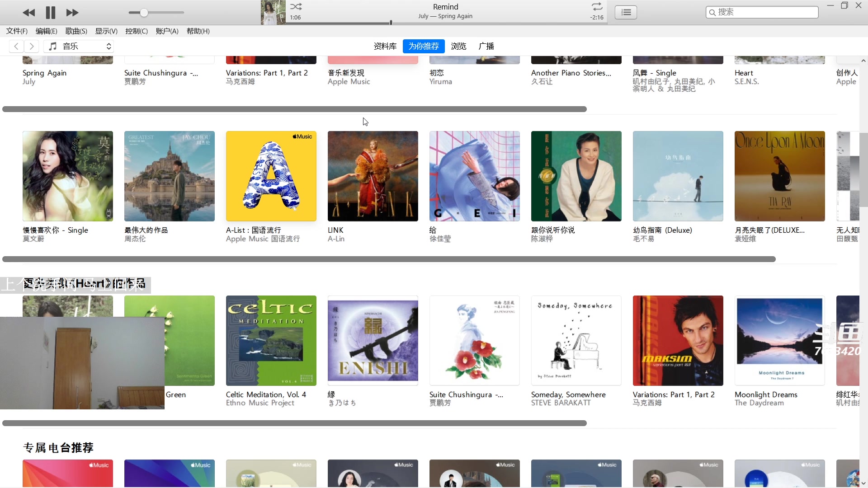Open album 跟你说听你说 cover
The height and width of the screenshot is (488, 868).
(576, 176)
